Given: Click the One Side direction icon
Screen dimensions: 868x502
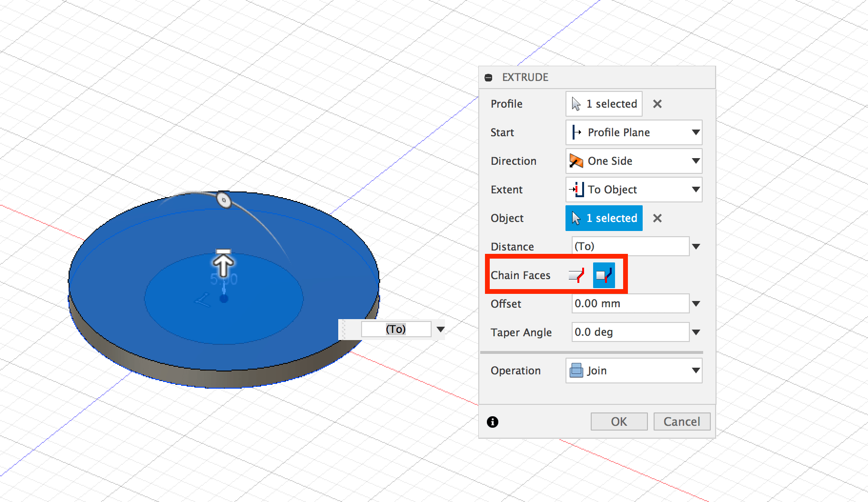Looking at the screenshot, I should (576, 161).
